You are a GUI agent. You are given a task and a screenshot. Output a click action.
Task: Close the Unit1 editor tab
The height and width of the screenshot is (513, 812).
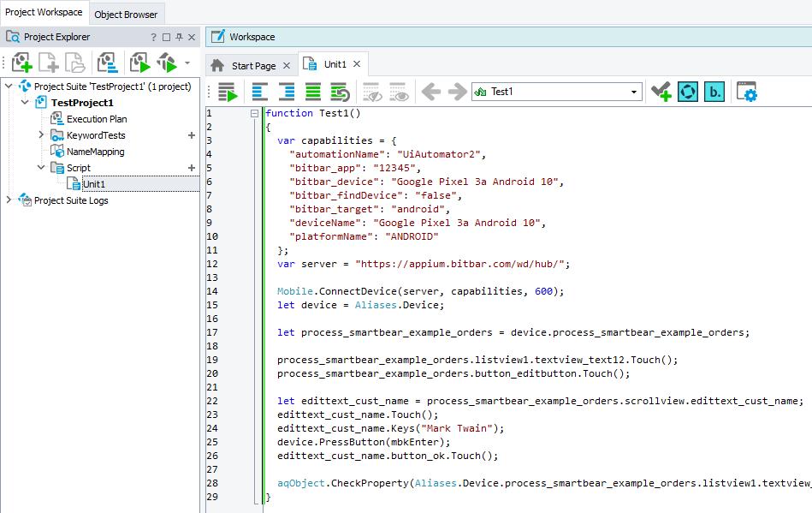[357, 64]
